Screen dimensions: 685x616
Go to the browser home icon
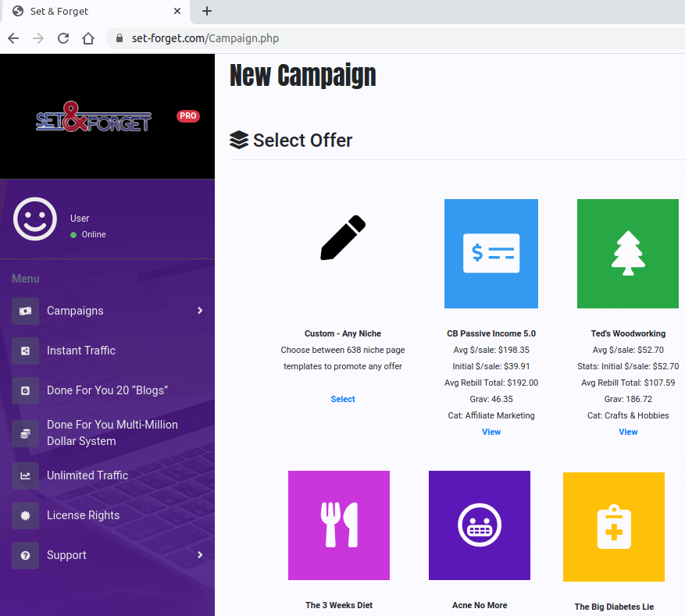click(x=88, y=38)
